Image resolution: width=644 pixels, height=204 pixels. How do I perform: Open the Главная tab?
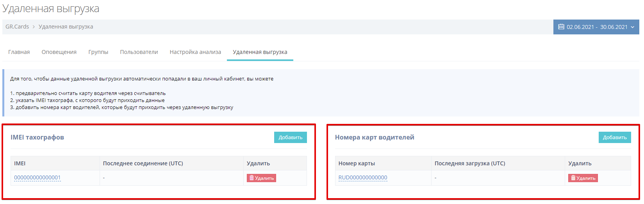coord(19,52)
